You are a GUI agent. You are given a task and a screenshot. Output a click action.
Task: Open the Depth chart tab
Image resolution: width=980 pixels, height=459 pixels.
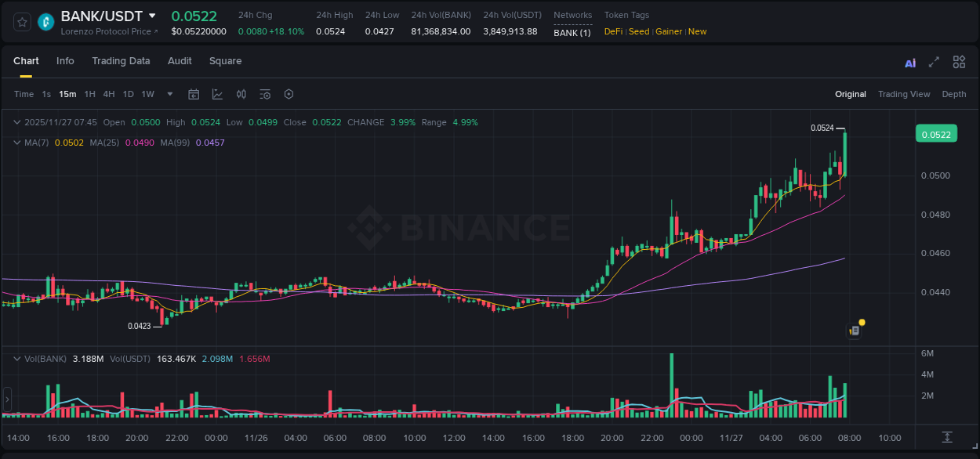point(954,94)
